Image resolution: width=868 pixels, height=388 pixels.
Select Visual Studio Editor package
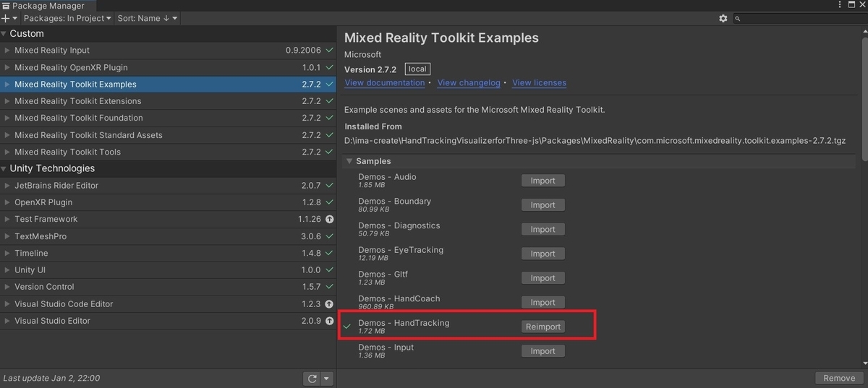(x=169, y=321)
